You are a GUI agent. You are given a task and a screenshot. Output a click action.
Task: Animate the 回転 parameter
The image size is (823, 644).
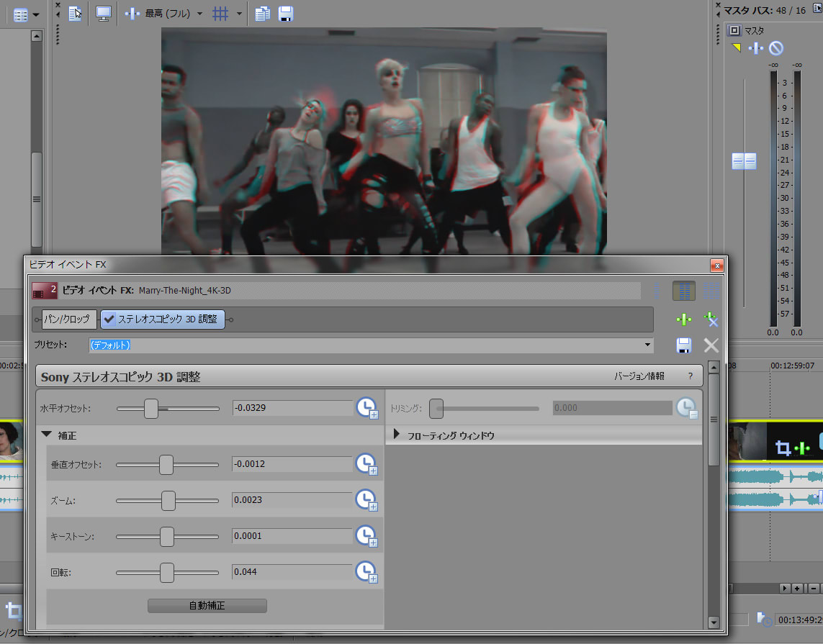tap(367, 572)
